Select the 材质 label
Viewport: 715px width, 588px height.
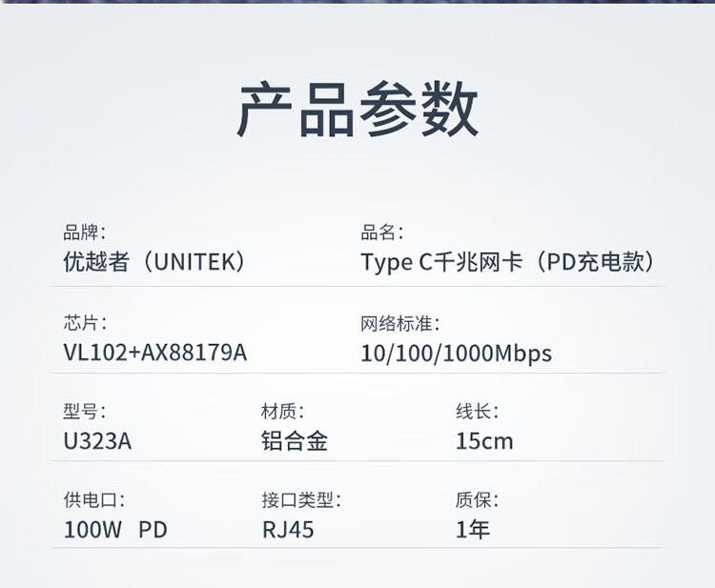(x=282, y=412)
